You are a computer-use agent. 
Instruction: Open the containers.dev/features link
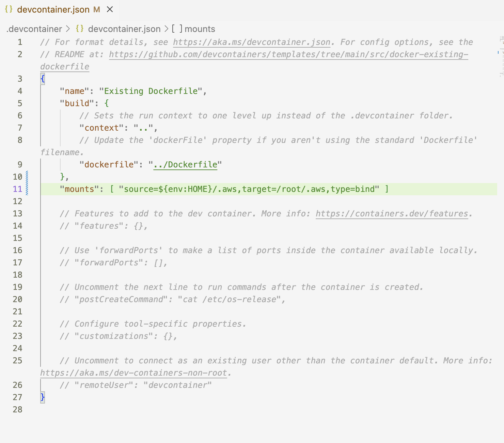[392, 214]
